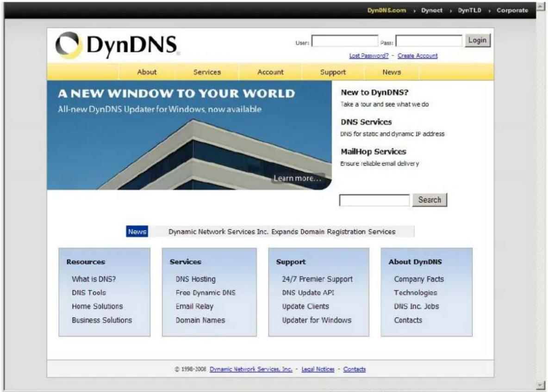This screenshot has width=548, height=392.
Task: Open the Dynect top bar link
Action: point(432,10)
